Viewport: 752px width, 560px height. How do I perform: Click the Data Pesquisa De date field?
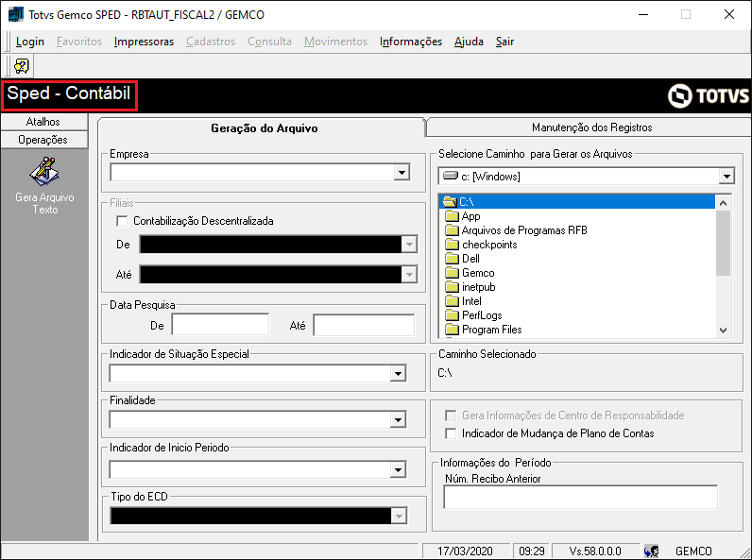221,325
